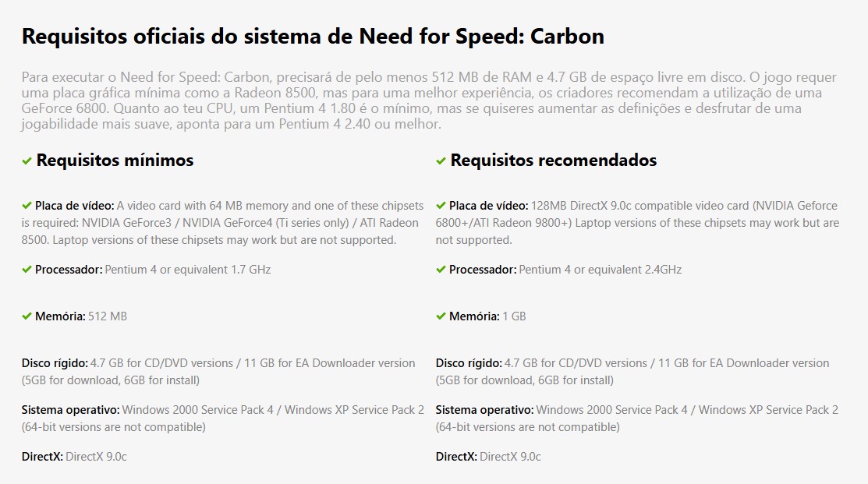Click the minimum Sistema operativo label
The image size is (868, 484).
pos(70,410)
